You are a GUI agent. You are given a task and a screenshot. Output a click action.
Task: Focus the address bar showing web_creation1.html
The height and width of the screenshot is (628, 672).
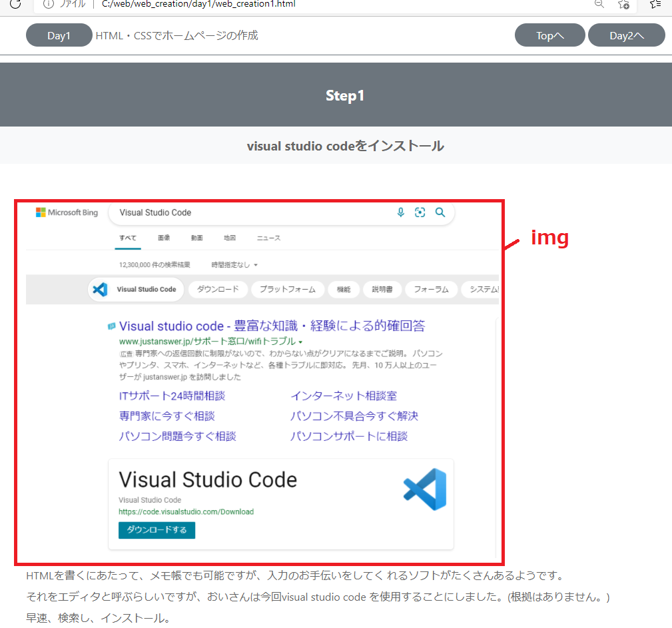pos(198,4)
